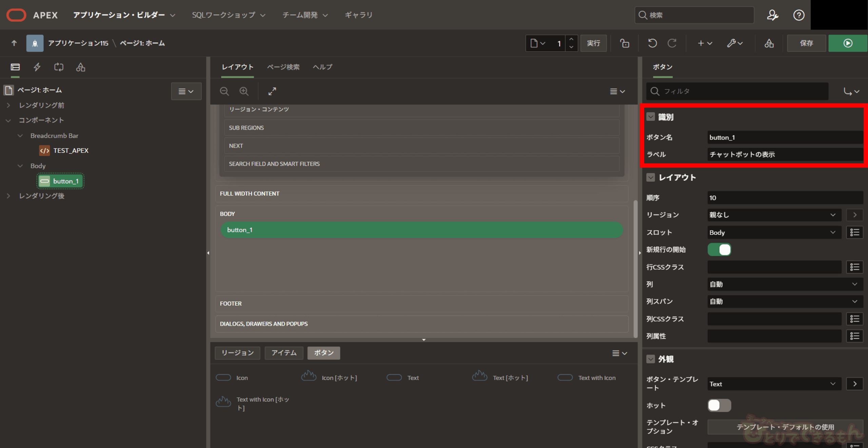Click the green run page play button
The height and width of the screenshot is (448, 868).
coord(847,43)
